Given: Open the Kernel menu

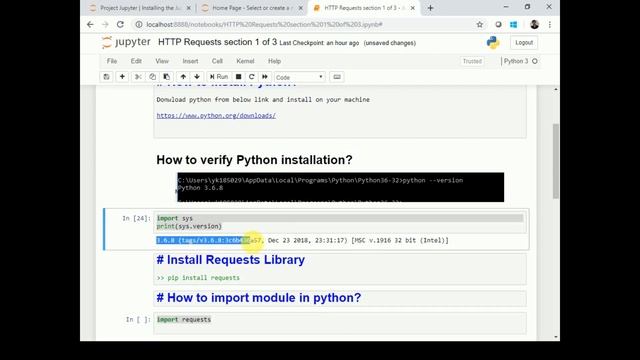Looking at the screenshot, I should click(245, 61).
